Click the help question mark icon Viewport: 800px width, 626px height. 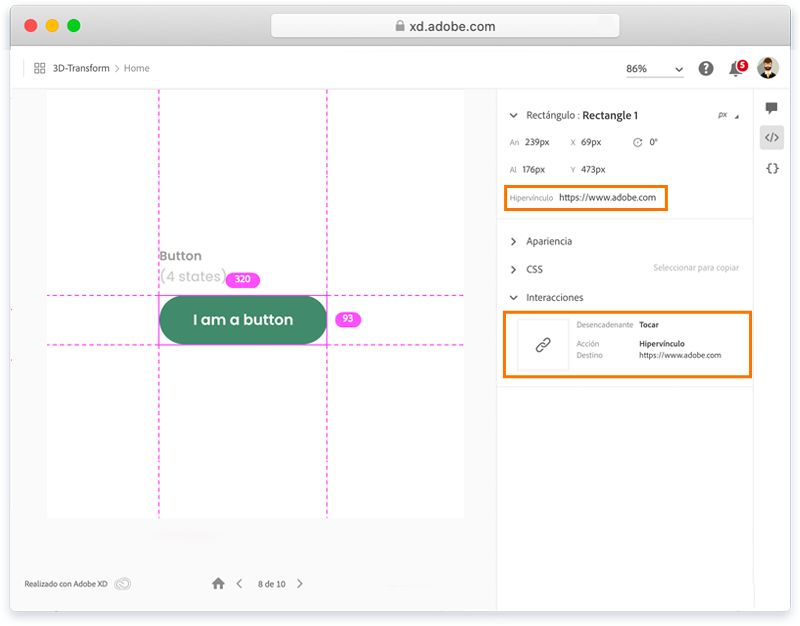pos(706,68)
